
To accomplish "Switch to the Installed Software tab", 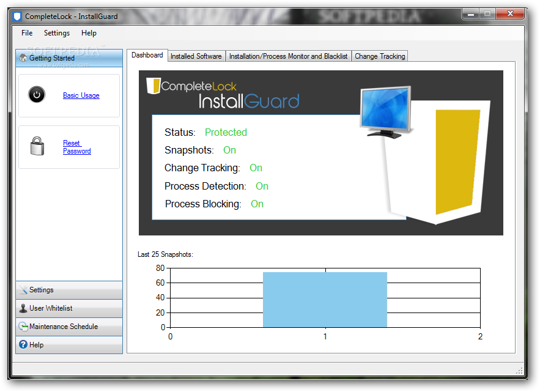I will pyautogui.click(x=196, y=56).
